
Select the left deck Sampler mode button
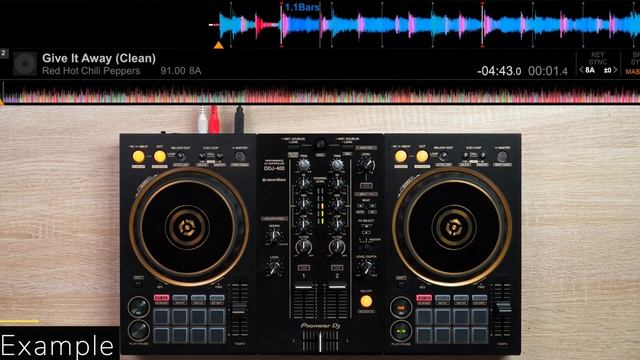pos(217,298)
